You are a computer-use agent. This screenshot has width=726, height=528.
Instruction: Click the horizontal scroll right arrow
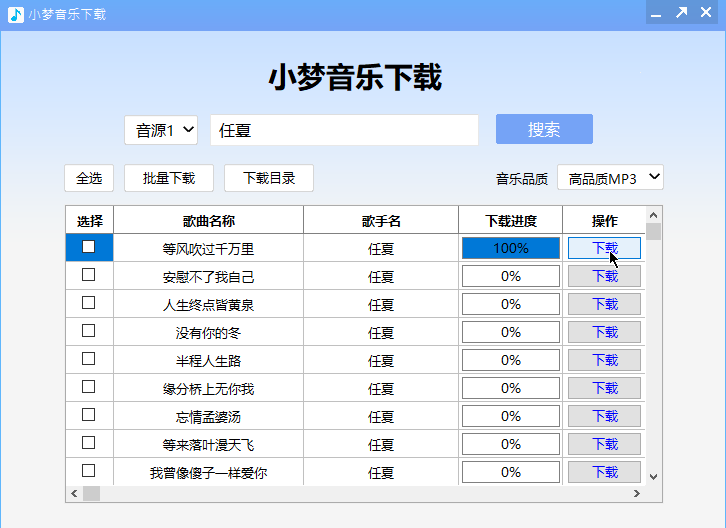636,494
